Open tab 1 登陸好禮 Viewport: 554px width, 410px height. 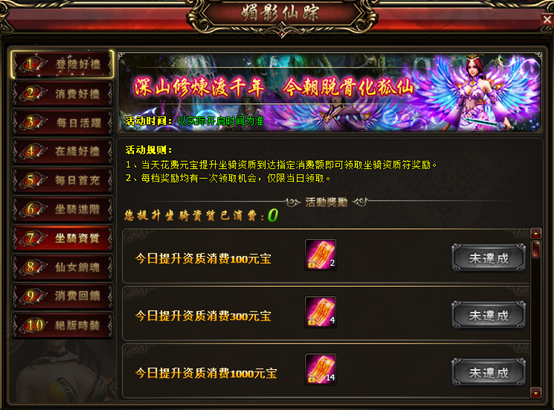coord(63,64)
